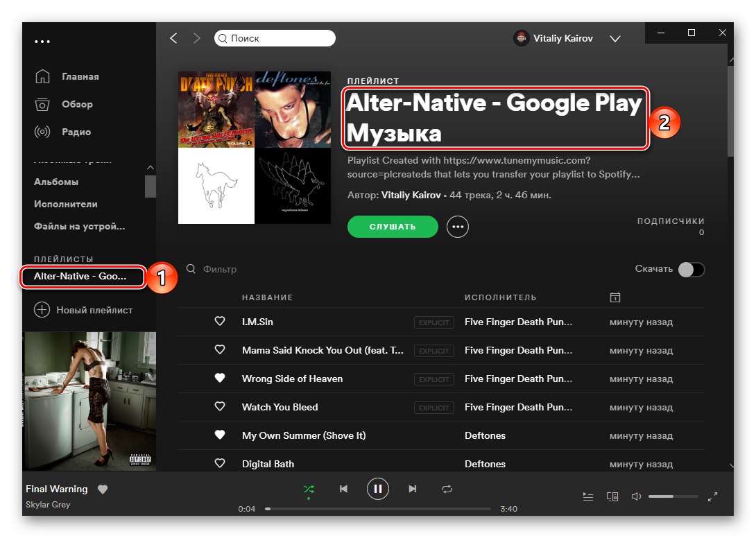This screenshot has width=756, height=538.
Task: Sort by ИСПОЛНИТЕЛЬ column header
Action: (x=501, y=297)
